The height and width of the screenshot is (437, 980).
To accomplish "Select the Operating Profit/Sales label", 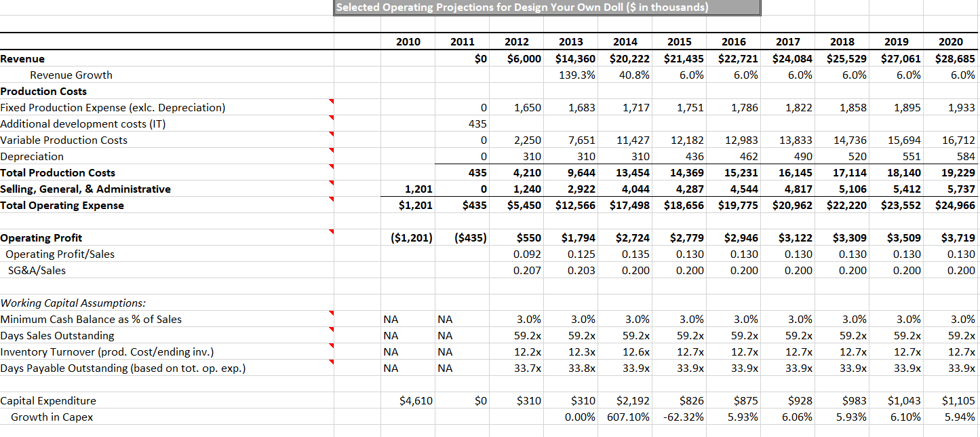I will click(x=60, y=254).
